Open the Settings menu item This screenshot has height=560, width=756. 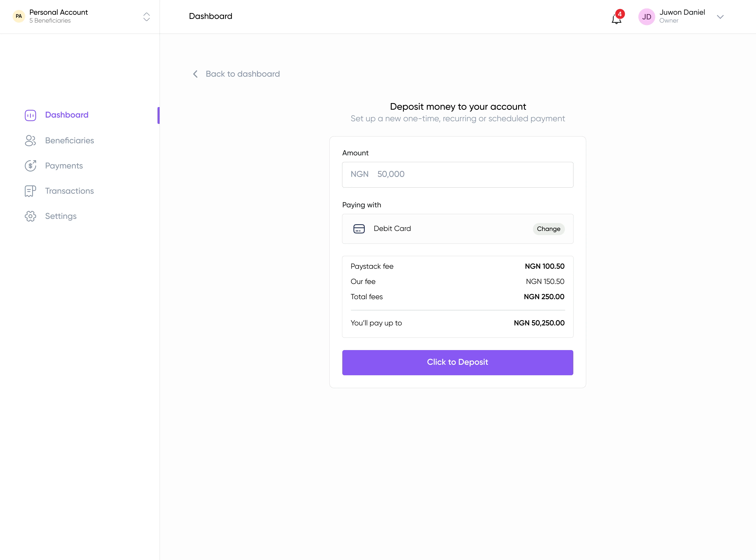coord(61,216)
